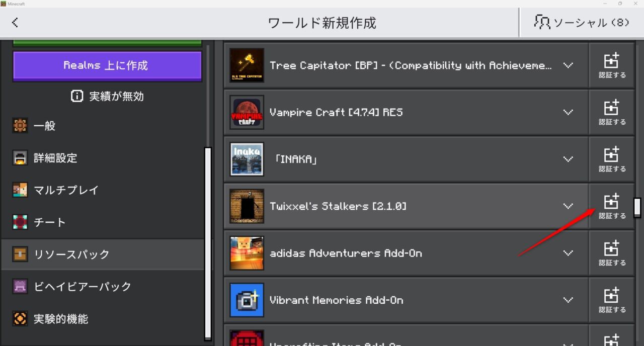The height and width of the screenshot is (346, 644).
Task: Select the Vampire Craft [4.7.4] RES name
Action: pos(336,112)
